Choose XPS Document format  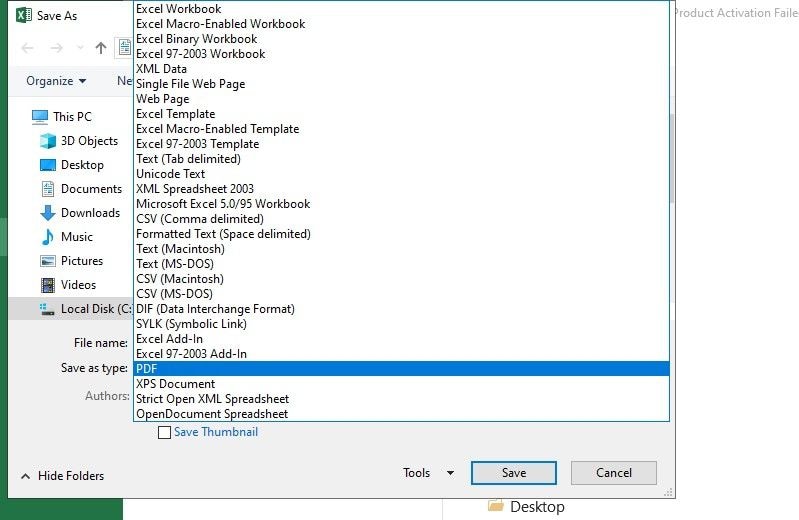coord(401,384)
